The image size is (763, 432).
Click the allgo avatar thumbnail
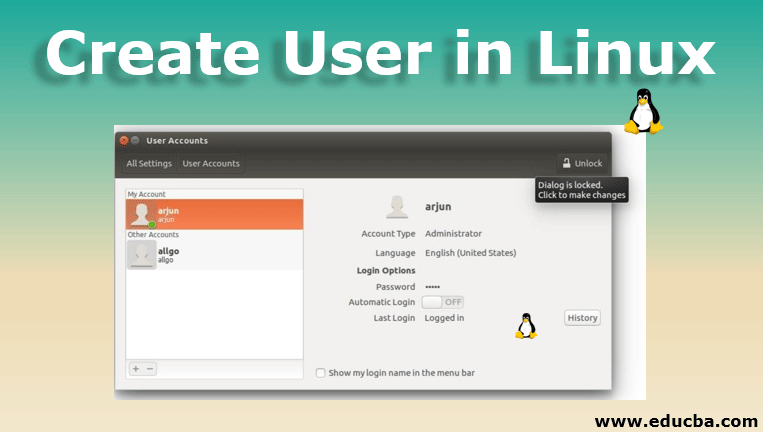(142, 255)
